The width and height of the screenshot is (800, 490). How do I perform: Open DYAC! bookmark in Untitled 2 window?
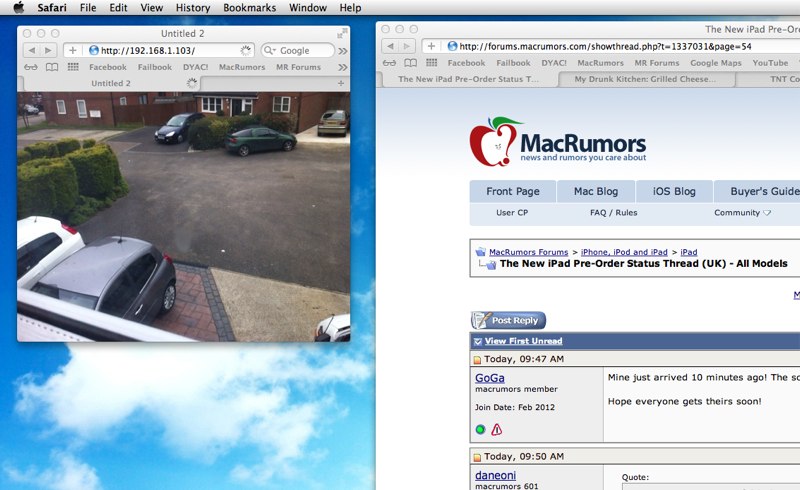(x=195, y=67)
